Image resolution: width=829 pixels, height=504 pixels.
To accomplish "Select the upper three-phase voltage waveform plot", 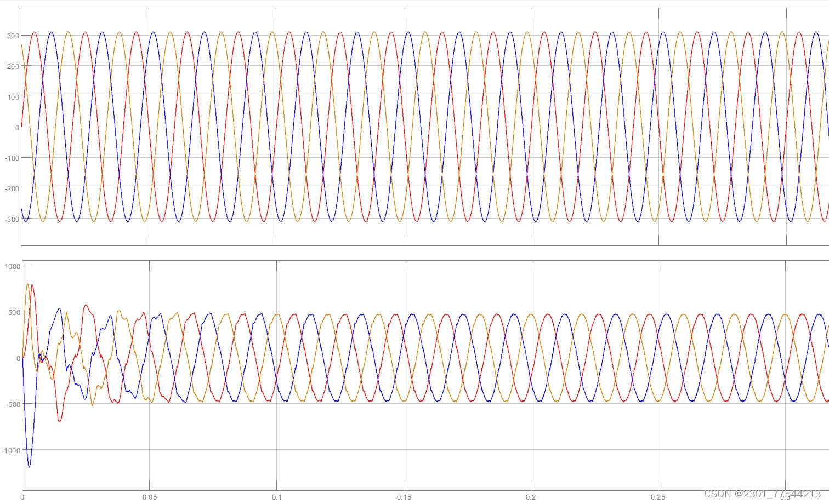I will [425, 127].
